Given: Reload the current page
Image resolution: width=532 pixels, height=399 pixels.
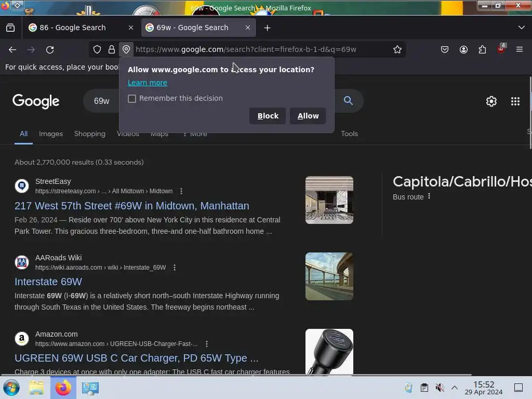Looking at the screenshot, I should point(50,49).
